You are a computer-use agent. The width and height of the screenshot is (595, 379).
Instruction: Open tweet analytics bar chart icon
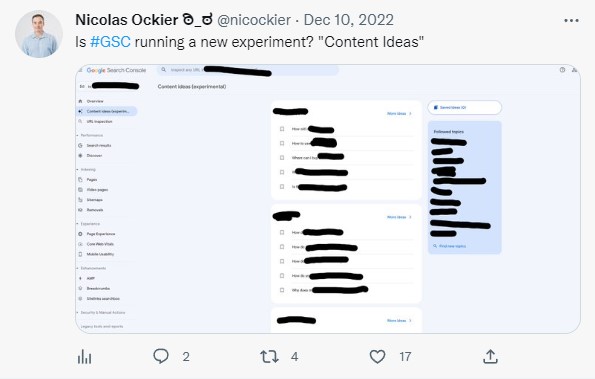coord(84,357)
